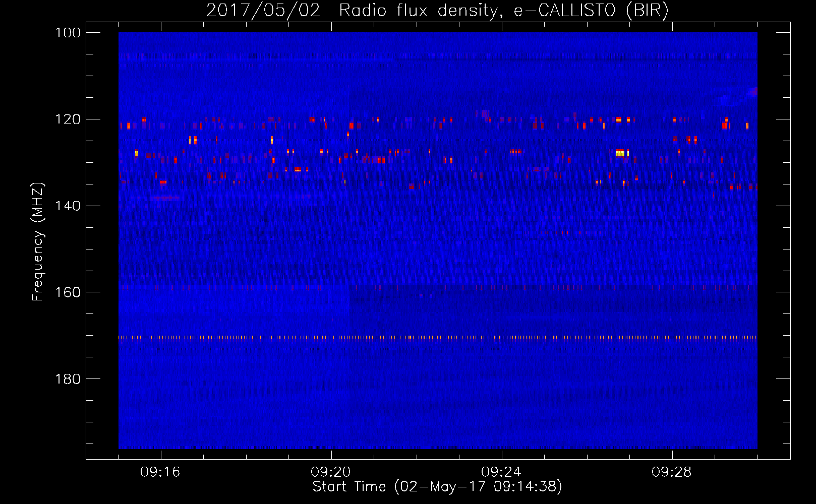Click the orange dashed interference line near 170 MHz
This screenshot has width=816, height=504.
point(438,338)
